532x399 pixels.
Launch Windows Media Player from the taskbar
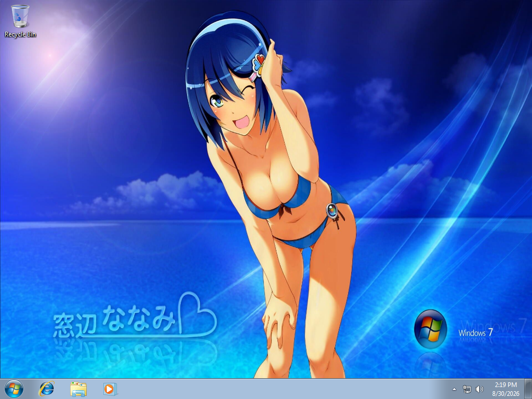(110, 389)
